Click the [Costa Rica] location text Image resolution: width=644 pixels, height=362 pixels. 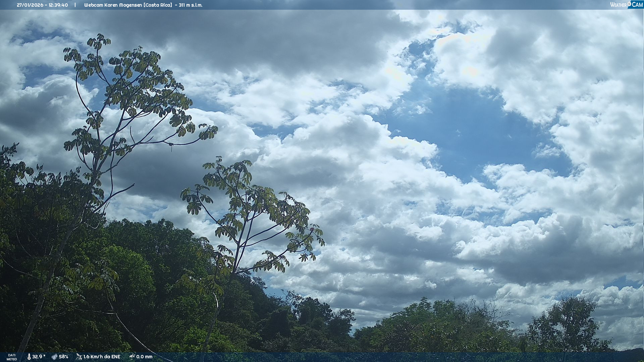coord(158,5)
